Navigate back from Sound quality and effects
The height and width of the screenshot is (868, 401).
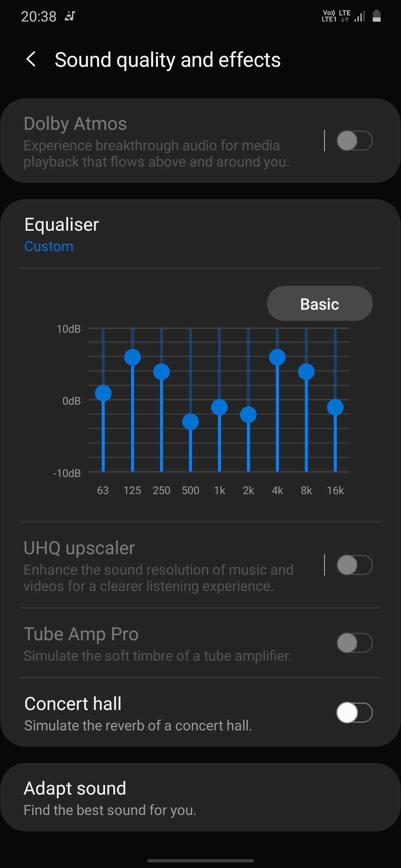point(31,59)
